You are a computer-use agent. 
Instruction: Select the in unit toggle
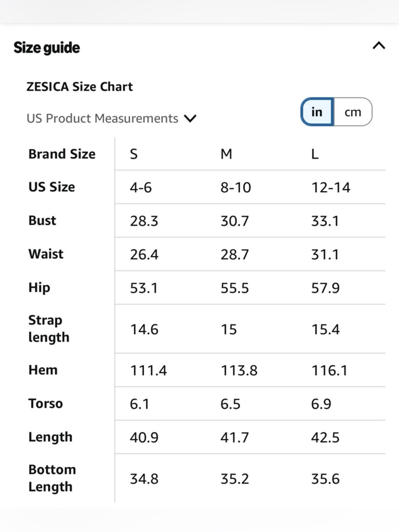[x=317, y=112]
